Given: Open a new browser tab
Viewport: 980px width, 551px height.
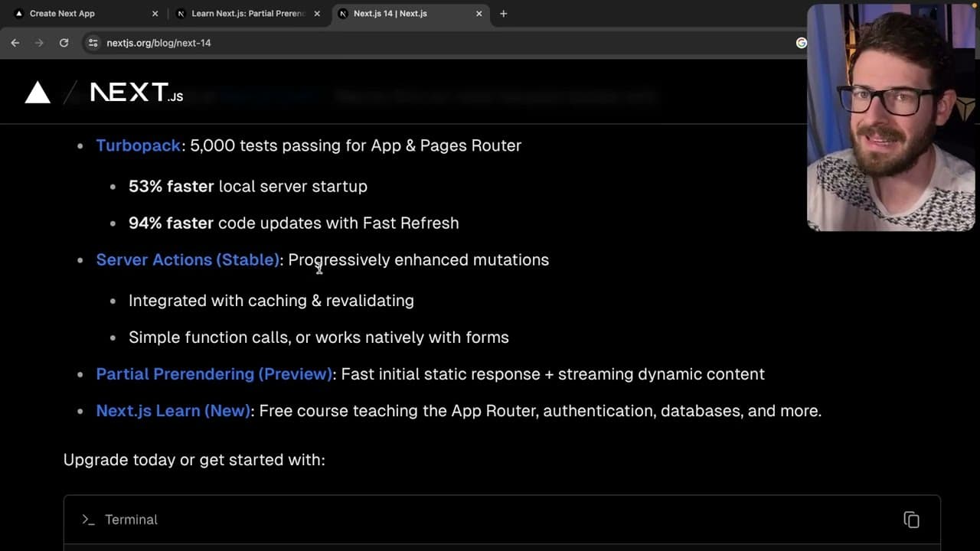Looking at the screenshot, I should pos(503,14).
